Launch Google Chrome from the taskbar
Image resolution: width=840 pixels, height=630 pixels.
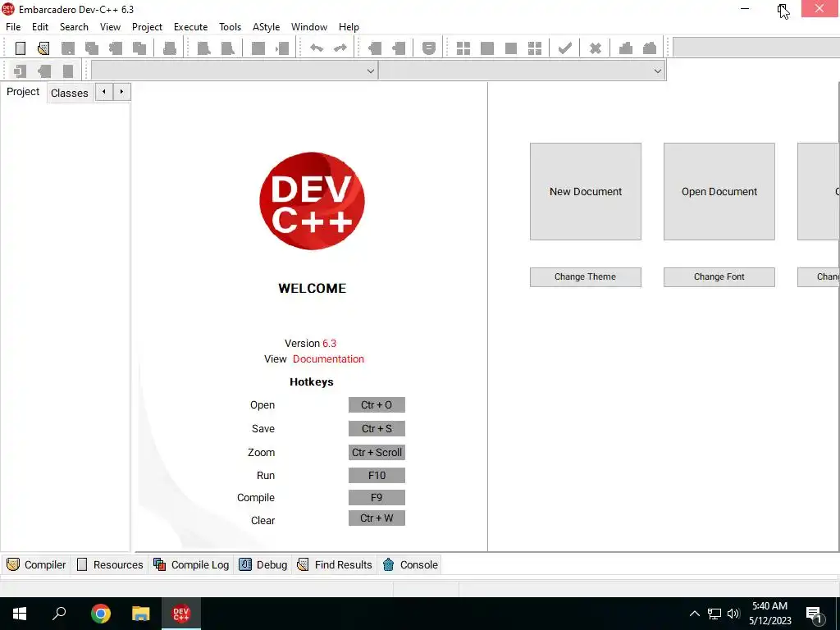pyautogui.click(x=101, y=614)
